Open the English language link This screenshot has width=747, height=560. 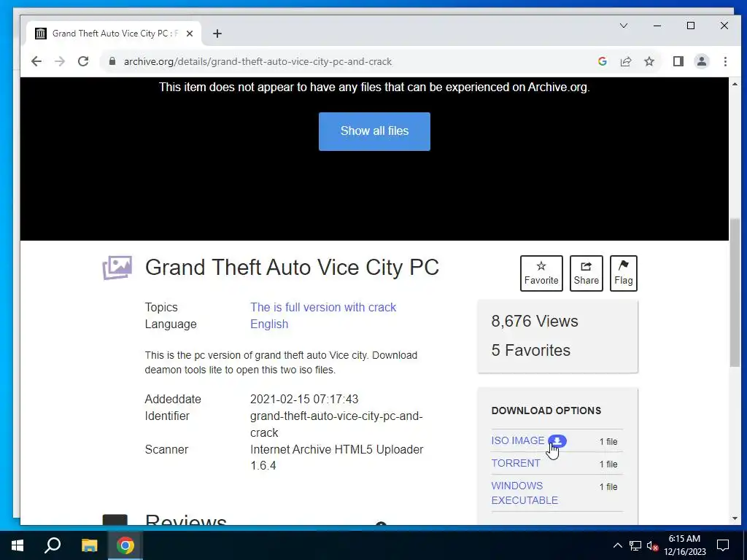point(269,324)
